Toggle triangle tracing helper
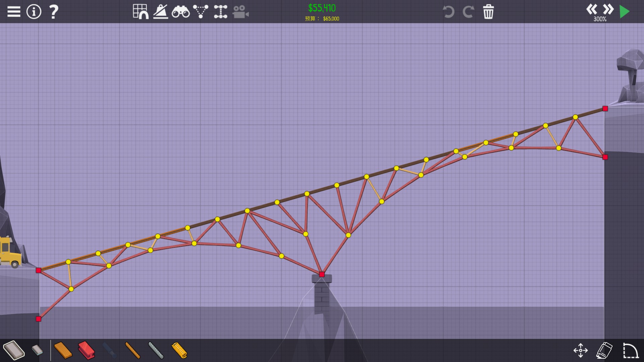The width and height of the screenshot is (644, 362). point(201,12)
